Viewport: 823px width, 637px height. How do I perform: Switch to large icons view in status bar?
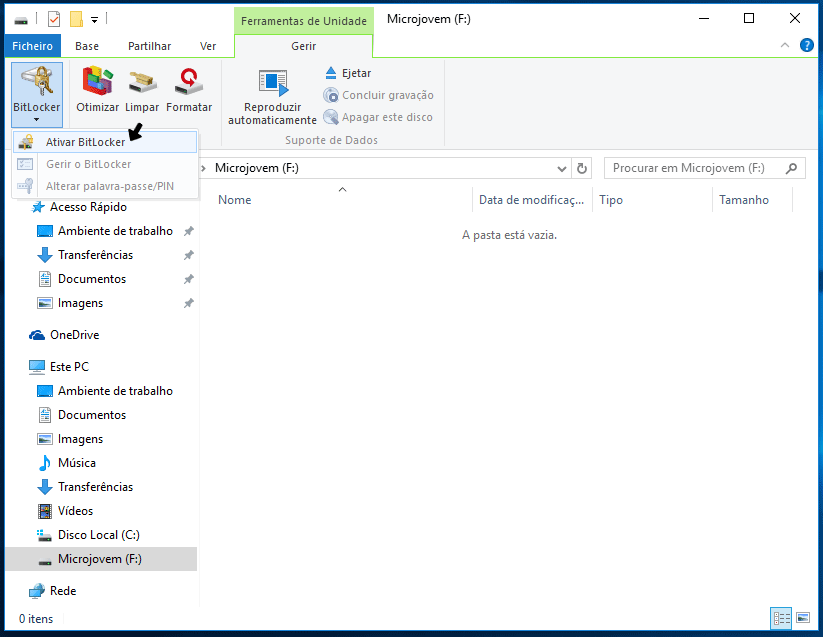[x=803, y=618]
